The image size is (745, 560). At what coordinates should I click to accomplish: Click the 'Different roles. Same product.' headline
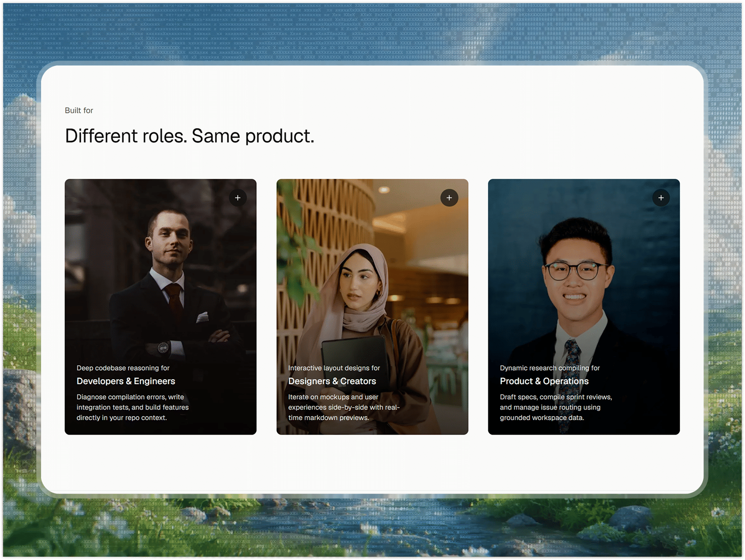[190, 136]
